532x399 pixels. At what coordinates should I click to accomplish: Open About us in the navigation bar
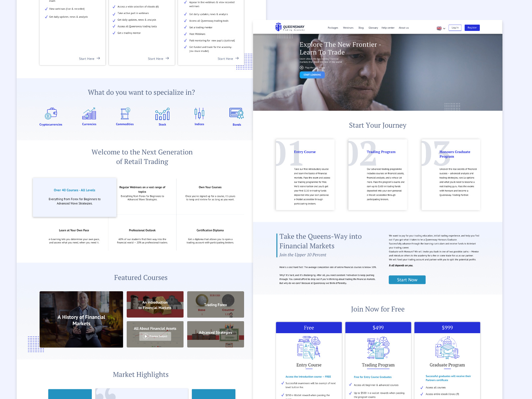[x=404, y=28]
